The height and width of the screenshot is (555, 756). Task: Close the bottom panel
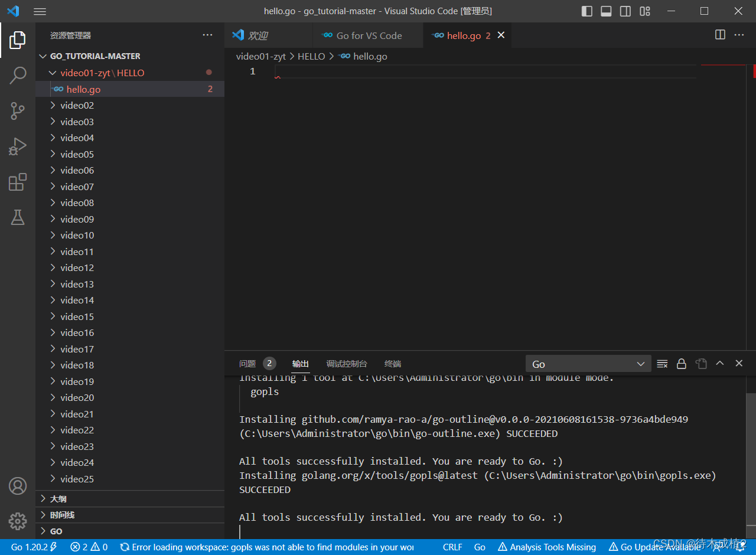739,364
